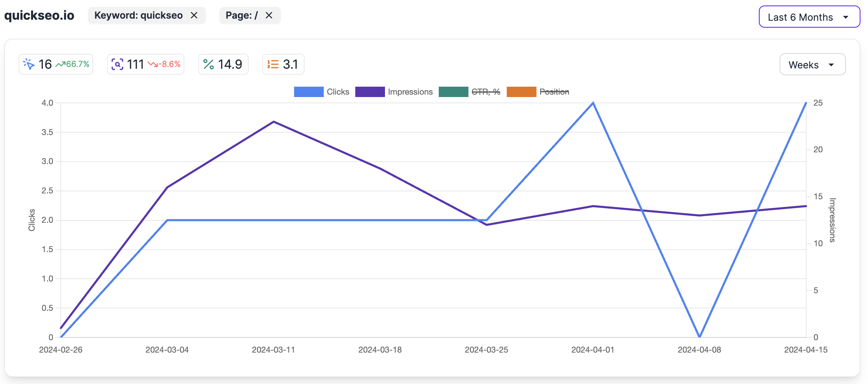Click the red downward trend arrow icon
The height and width of the screenshot is (384, 868).
(x=153, y=64)
